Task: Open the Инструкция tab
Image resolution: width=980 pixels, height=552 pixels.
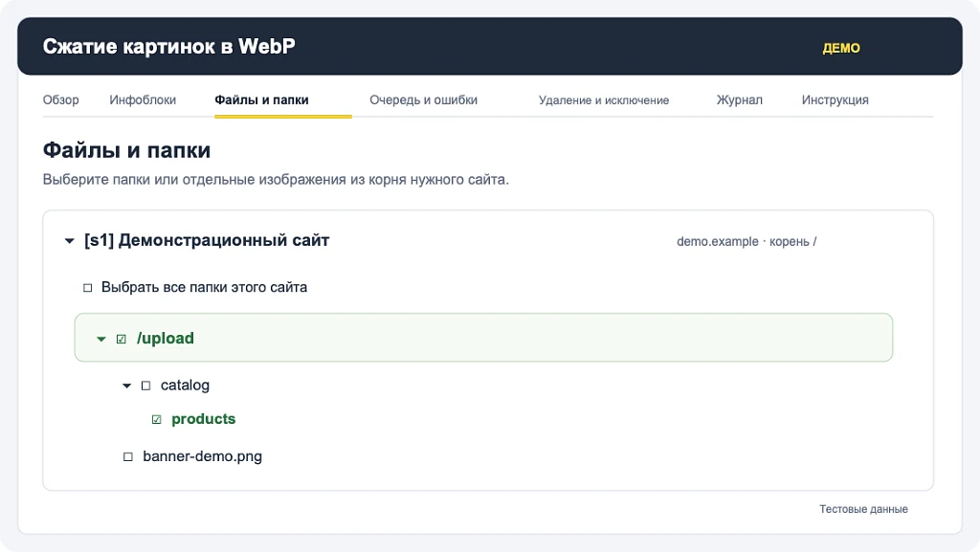Action: point(835,99)
